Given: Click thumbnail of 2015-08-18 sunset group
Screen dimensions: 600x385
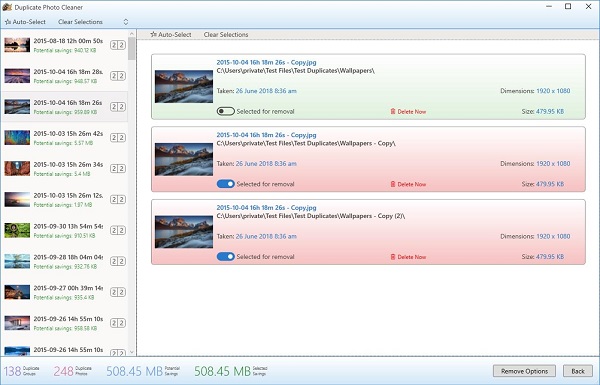Looking at the screenshot, I should (17, 45).
